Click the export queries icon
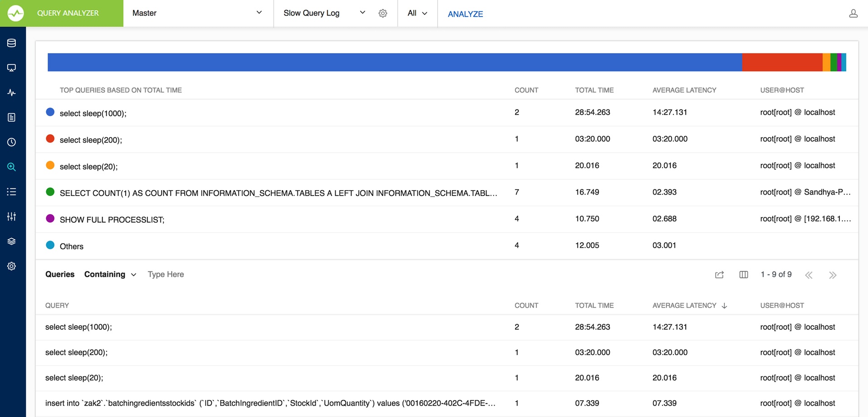The height and width of the screenshot is (417, 868). tap(719, 275)
